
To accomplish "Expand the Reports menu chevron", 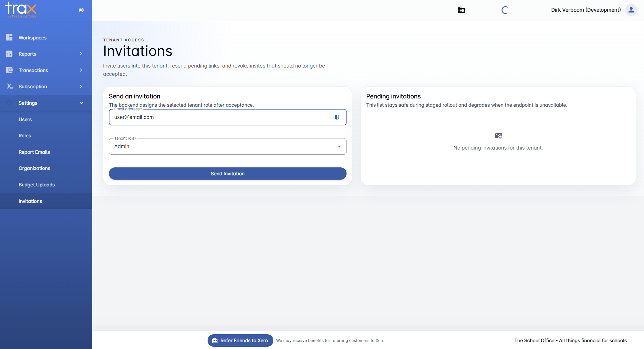I will tap(81, 54).
